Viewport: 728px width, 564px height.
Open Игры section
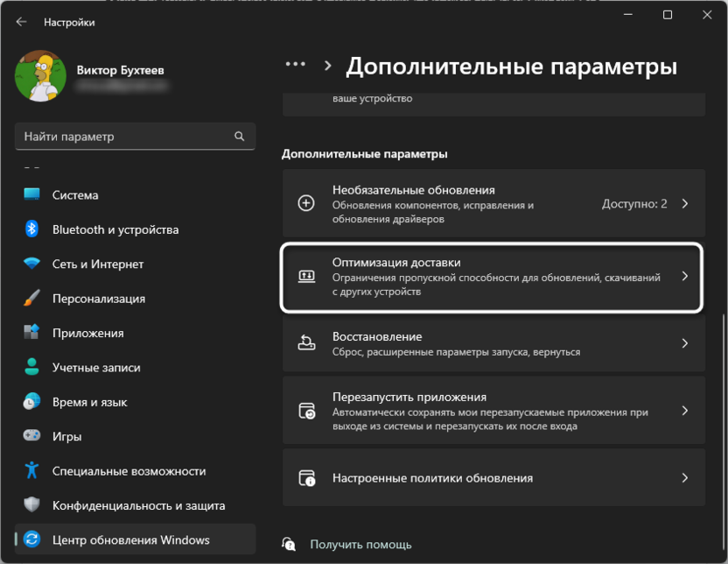pos(135,436)
